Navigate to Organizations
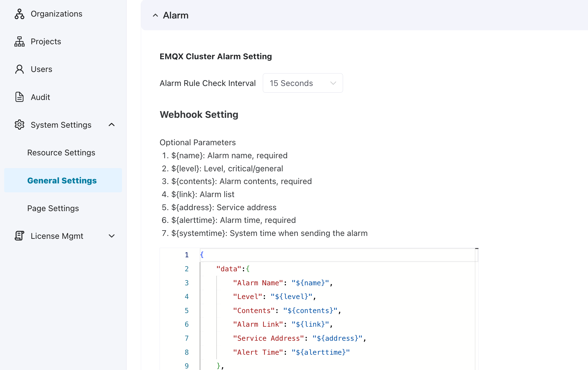This screenshot has width=588, height=370. 56,13
